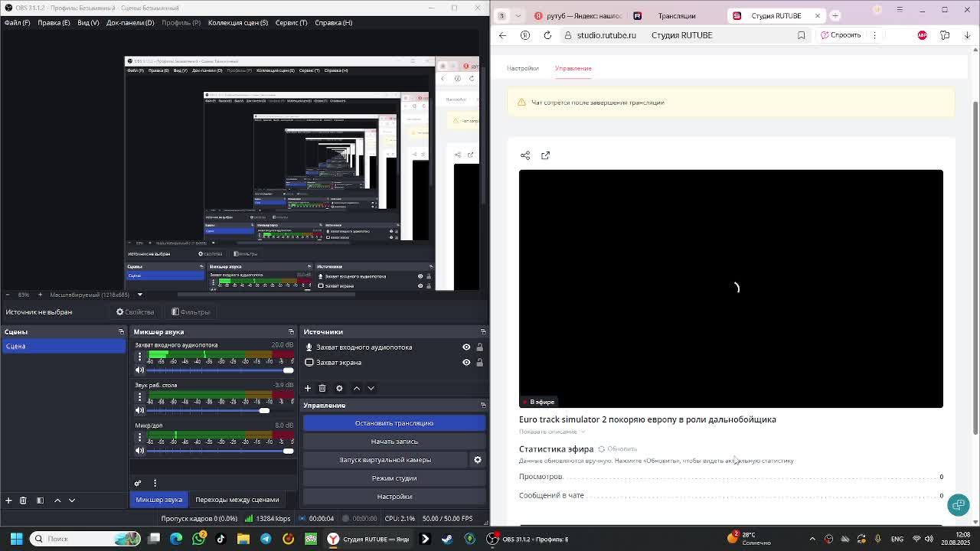Open browser downloads arrow icon
Viewport: 980px width, 551px height.
(967, 35)
